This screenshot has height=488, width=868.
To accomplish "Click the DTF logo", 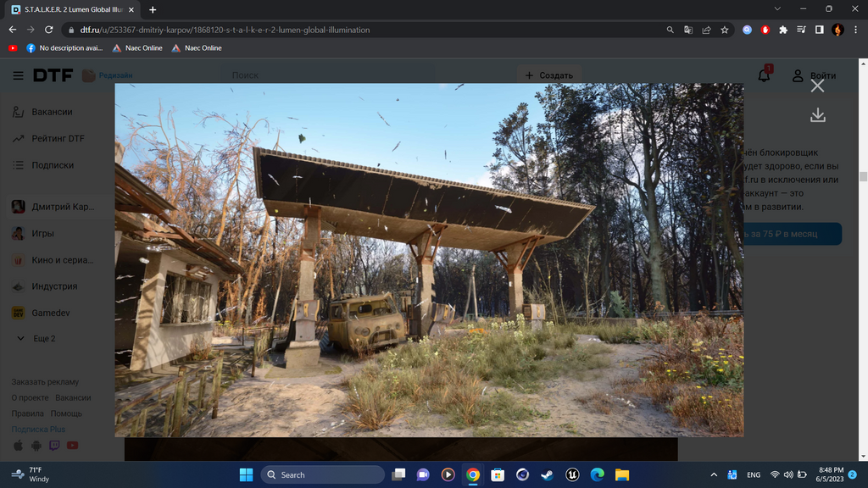I will [x=53, y=75].
